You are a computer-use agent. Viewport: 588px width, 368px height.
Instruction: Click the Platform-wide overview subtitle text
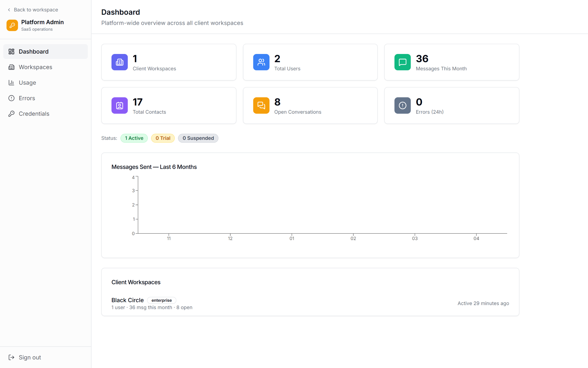point(172,23)
